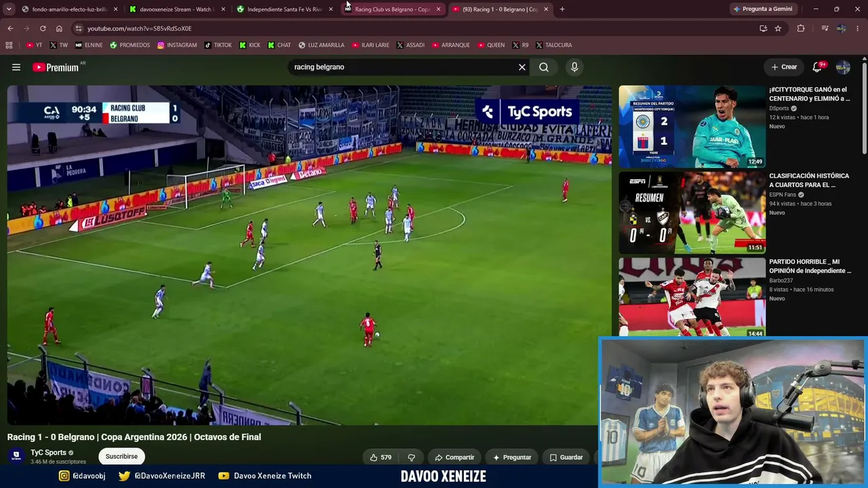Image resolution: width=868 pixels, height=488 pixels.
Task: Close the davooxeneize Stream tab
Action: 223,9
